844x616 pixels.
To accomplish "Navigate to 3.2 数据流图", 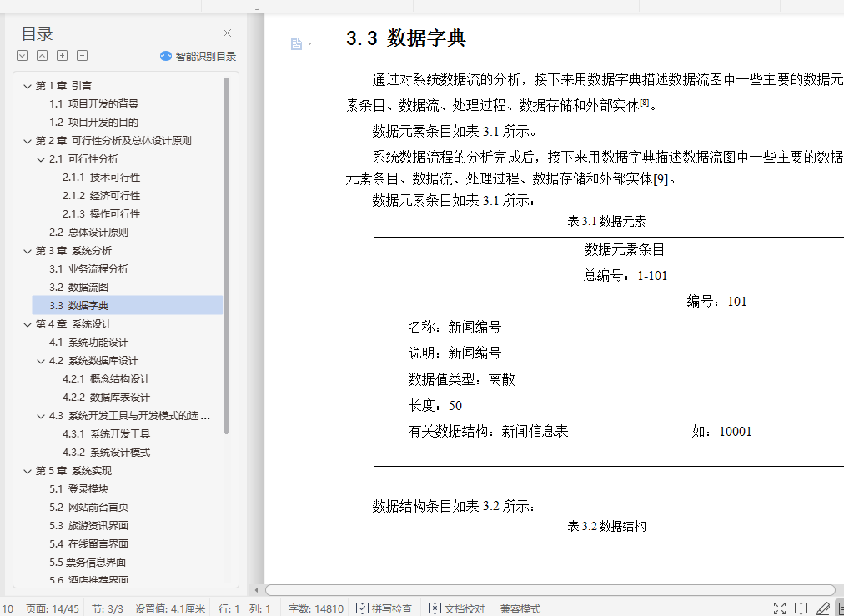I will (78, 288).
